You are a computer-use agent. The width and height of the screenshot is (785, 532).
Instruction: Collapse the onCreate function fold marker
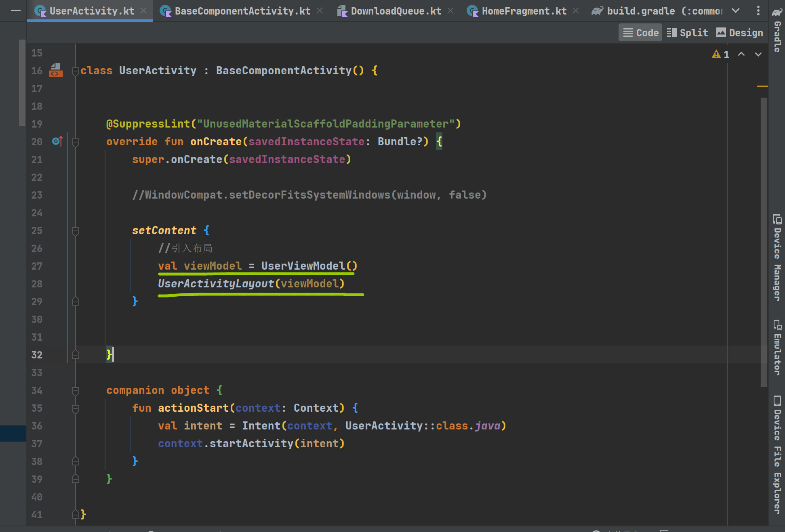pos(75,142)
